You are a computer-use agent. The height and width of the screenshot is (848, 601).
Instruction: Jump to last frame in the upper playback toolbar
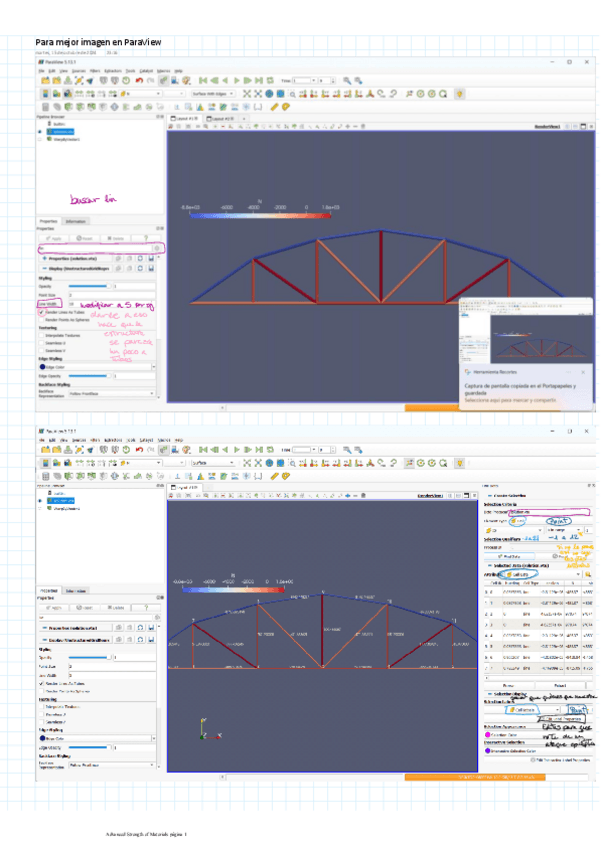[257, 80]
